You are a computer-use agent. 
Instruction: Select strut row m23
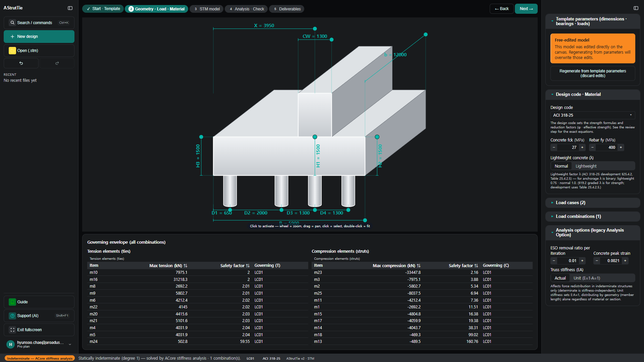[x=422, y=273]
